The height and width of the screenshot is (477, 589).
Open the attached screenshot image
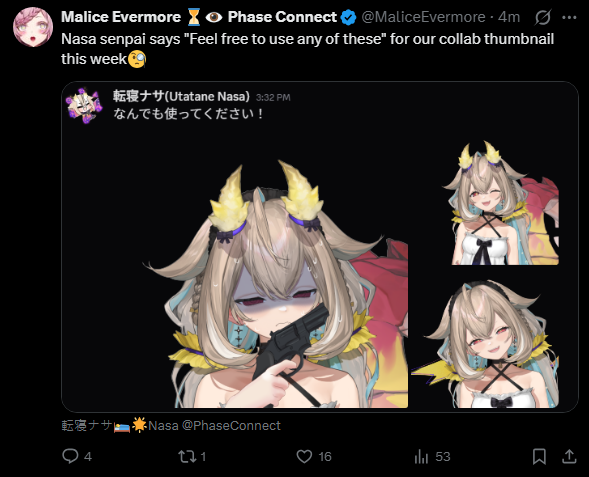pos(320,247)
